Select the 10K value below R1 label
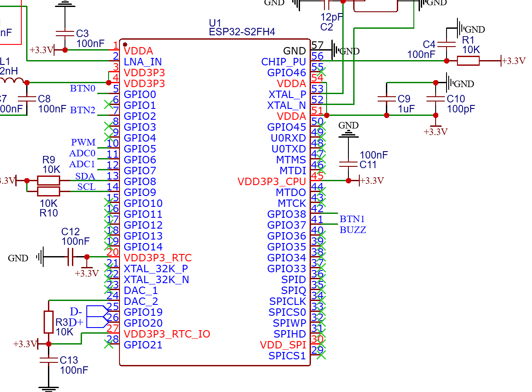This screenshot has height=392, width=532. pyautogui.click(x=471, y=50)
